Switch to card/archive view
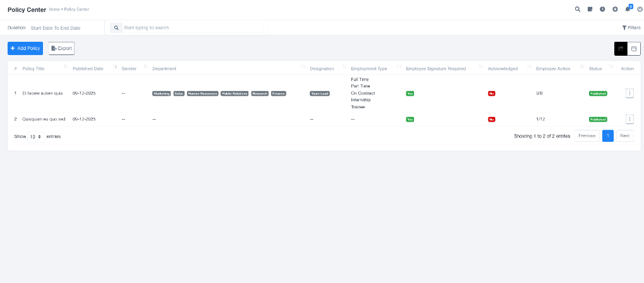Viewport: 644px width, 283px height. (x=634, y=48)
